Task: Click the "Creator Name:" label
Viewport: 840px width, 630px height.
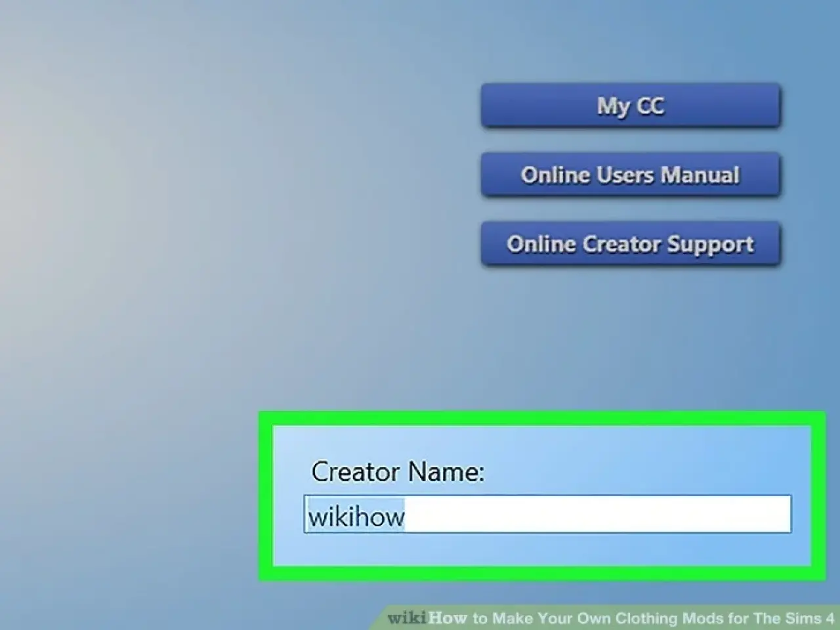Action: pyautogui.click(x=397, y=471)
